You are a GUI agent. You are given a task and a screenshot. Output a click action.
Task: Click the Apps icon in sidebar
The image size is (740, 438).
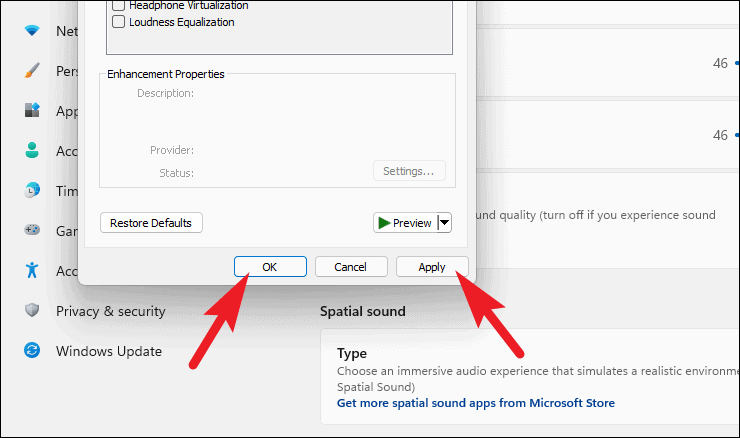tap(33, 111)
